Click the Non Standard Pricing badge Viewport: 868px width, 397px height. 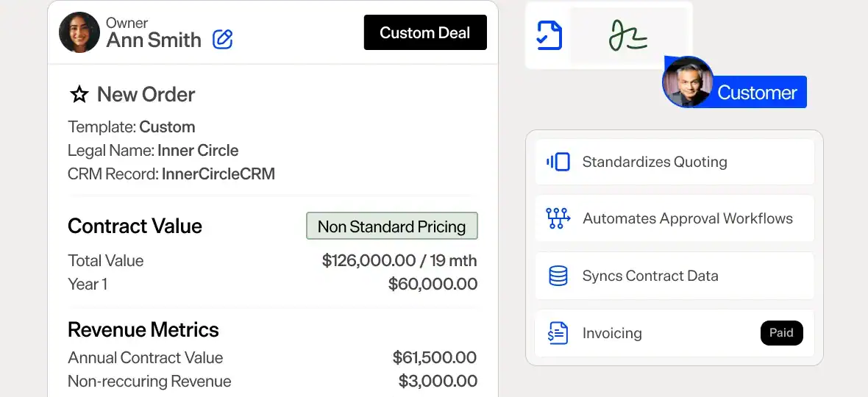click(x=392, y=226)
